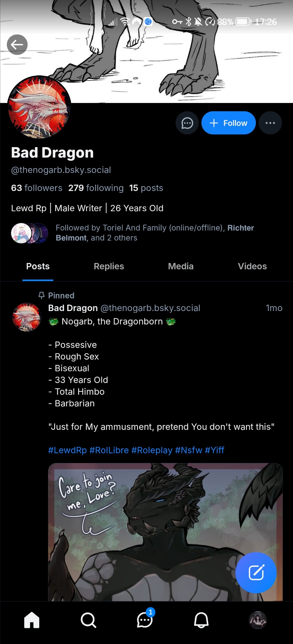View the 279 following list
293x644 pixels.
(x=96, y=188)
